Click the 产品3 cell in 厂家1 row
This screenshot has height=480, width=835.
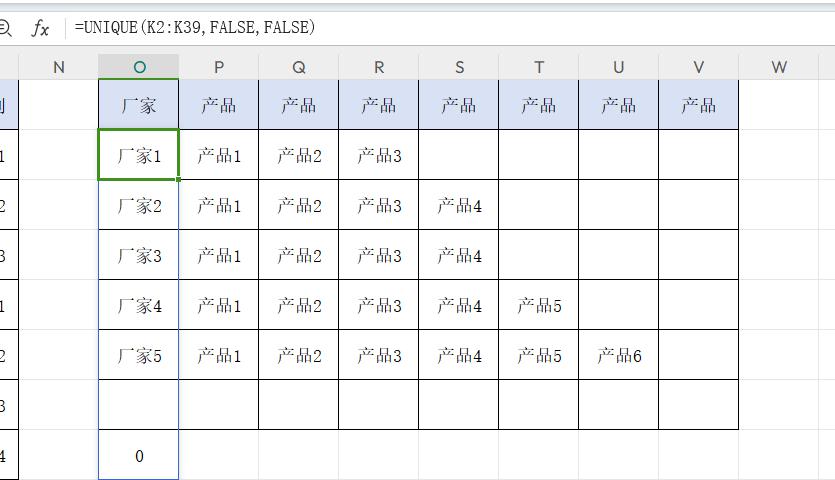point(379,155)
